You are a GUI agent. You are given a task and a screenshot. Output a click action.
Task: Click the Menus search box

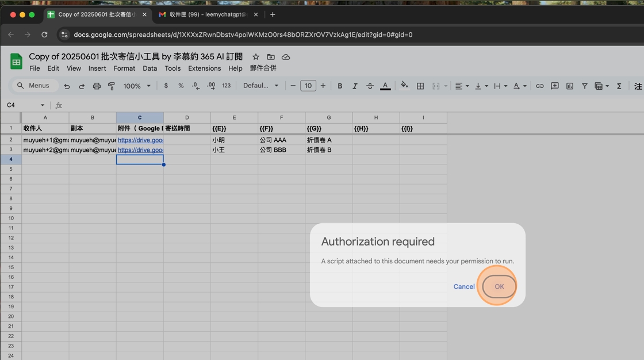[34, 86]
